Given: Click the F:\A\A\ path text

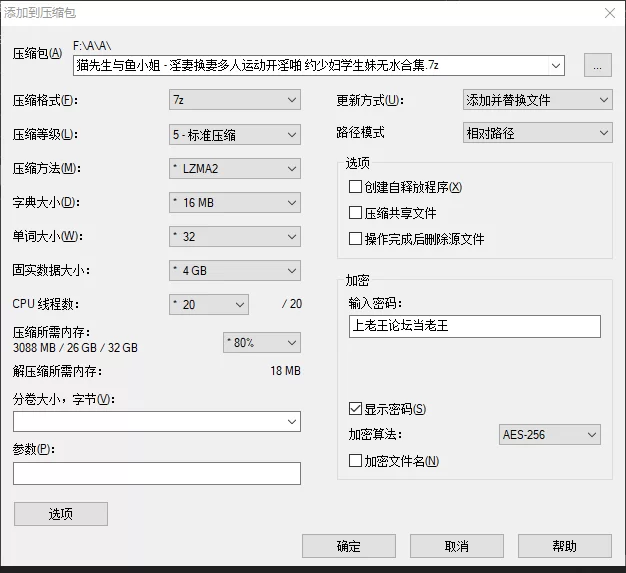Looking at the screenshot, I should (92, 46).
